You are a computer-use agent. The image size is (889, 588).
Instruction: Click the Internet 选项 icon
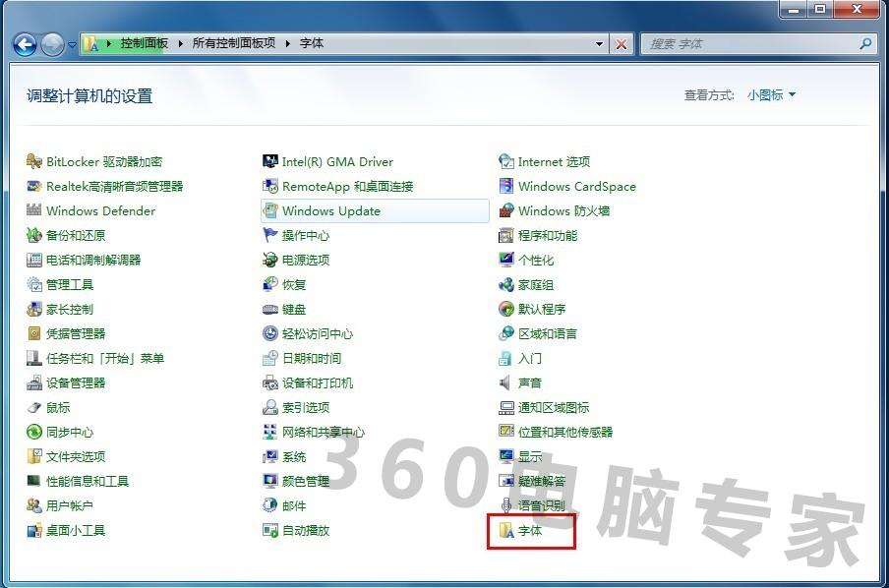[505, 161]
